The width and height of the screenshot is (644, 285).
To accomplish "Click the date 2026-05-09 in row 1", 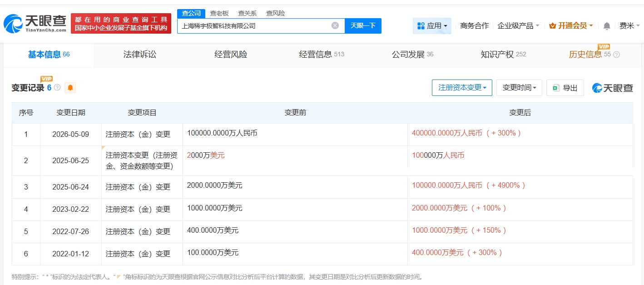I will [71, 135].
